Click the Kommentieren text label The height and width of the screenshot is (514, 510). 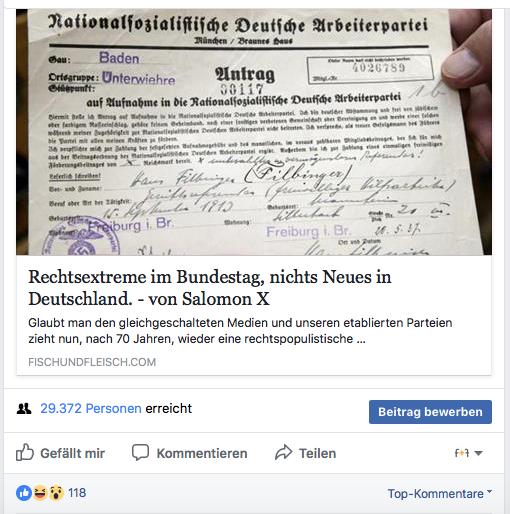coord(202,453)
